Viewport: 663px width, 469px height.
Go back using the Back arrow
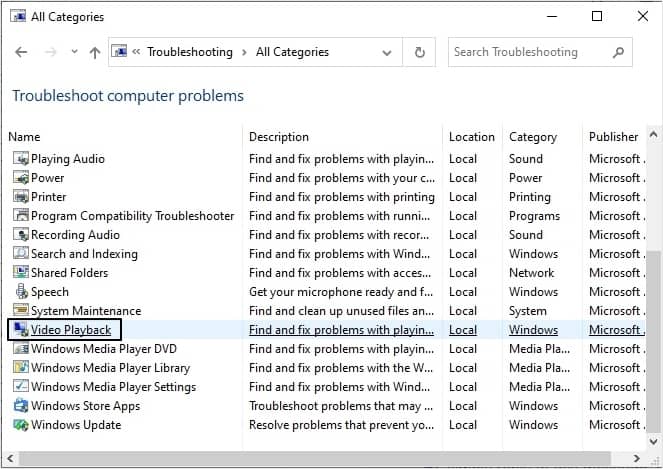coord(21,52)
